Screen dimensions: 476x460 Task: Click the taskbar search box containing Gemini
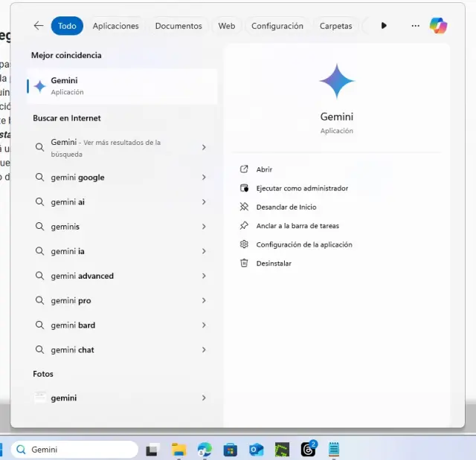74,450
